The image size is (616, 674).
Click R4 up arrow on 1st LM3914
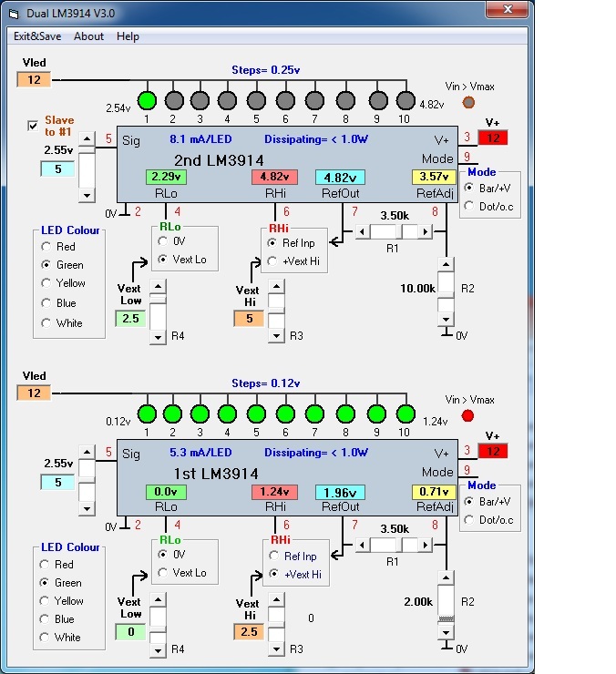point(158,599)
